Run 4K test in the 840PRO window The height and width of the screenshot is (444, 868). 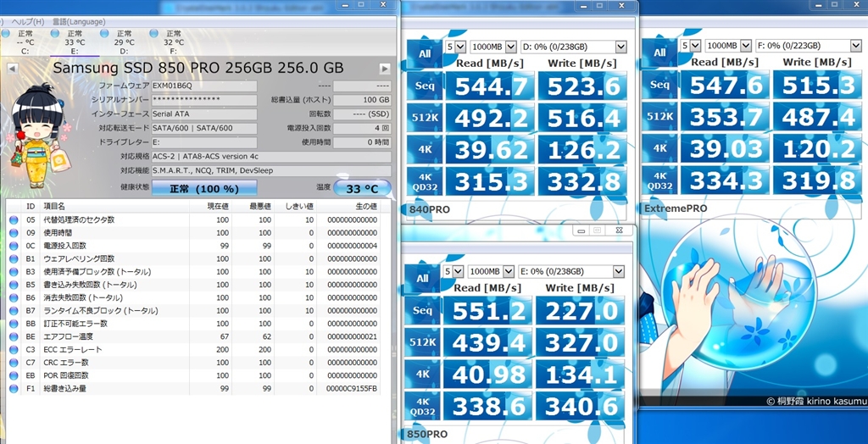click(424, 149)
